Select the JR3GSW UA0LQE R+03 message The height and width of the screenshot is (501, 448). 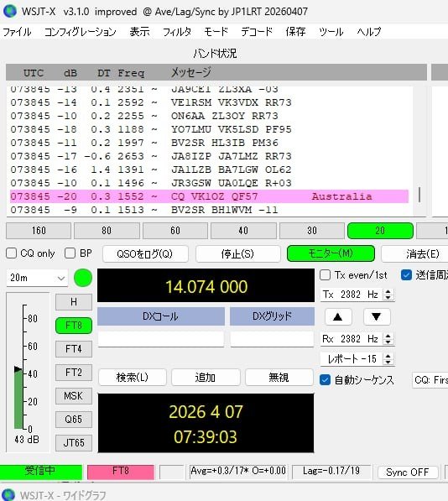[232, 183]
